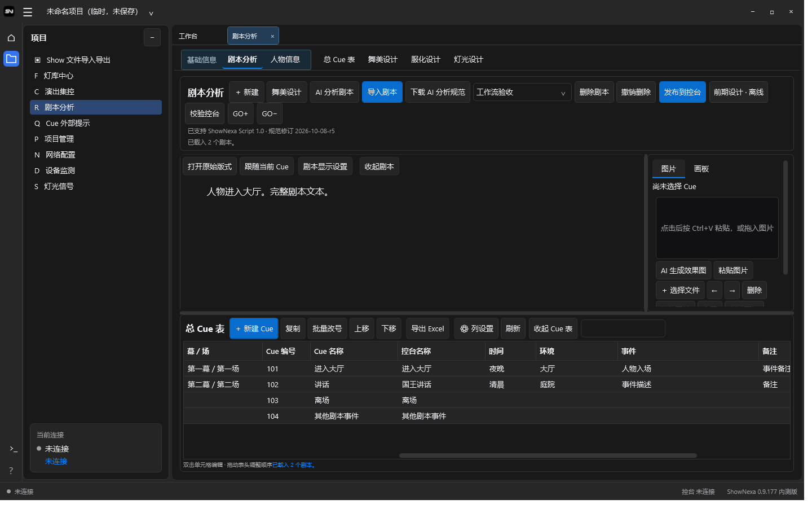812x508 pixels.
Task: Click the GO+ button
Action: [x=240, y=113]
